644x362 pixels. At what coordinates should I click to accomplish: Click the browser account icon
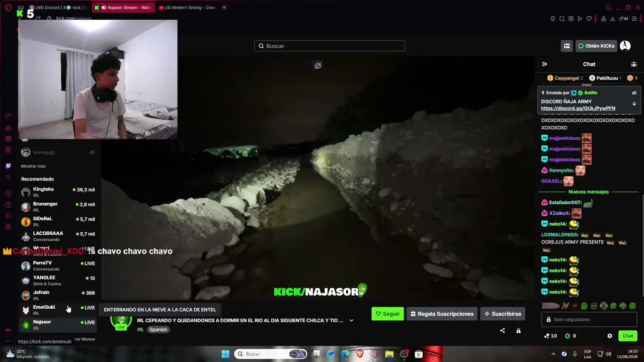click(603, 19)
